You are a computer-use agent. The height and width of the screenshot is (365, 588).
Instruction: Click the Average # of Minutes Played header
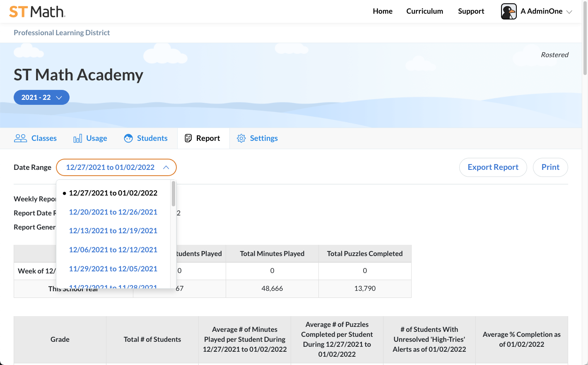(x=245, y=339)
